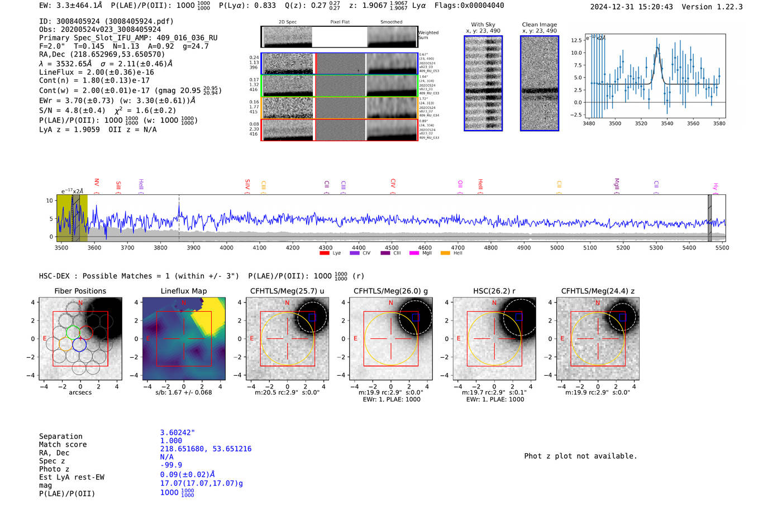The height and width of the screenshot is (532, 782).
Task: Open the With Sky cutout image
Action: click(483, 83)
